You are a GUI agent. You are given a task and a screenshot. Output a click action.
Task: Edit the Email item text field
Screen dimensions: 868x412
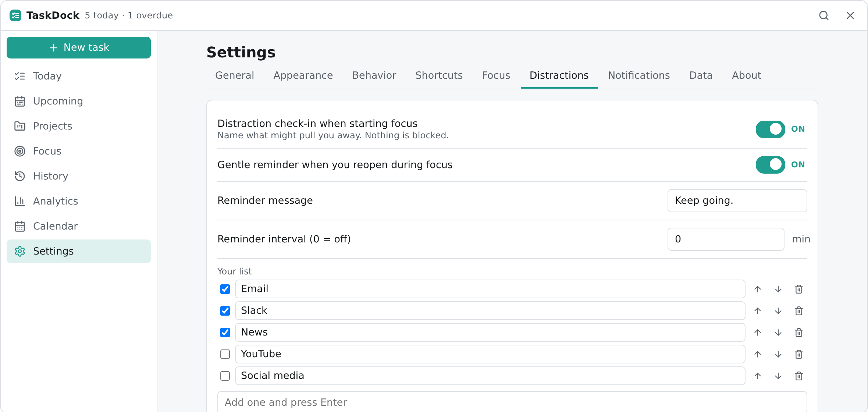click(x=490, y=289)
